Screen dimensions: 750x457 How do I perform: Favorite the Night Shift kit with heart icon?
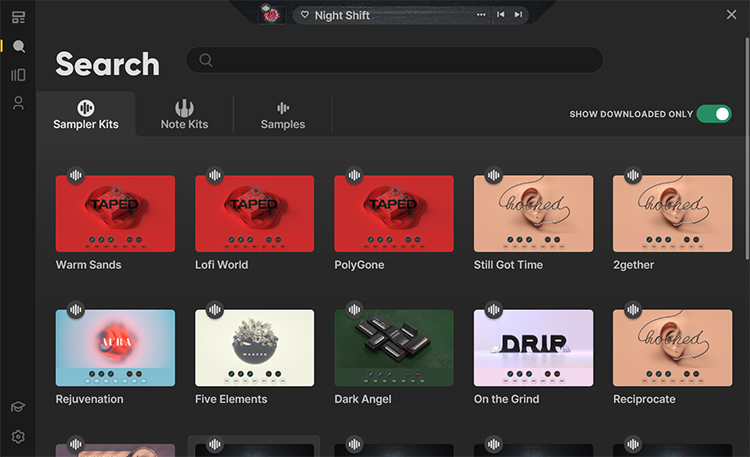click(305, 15)
